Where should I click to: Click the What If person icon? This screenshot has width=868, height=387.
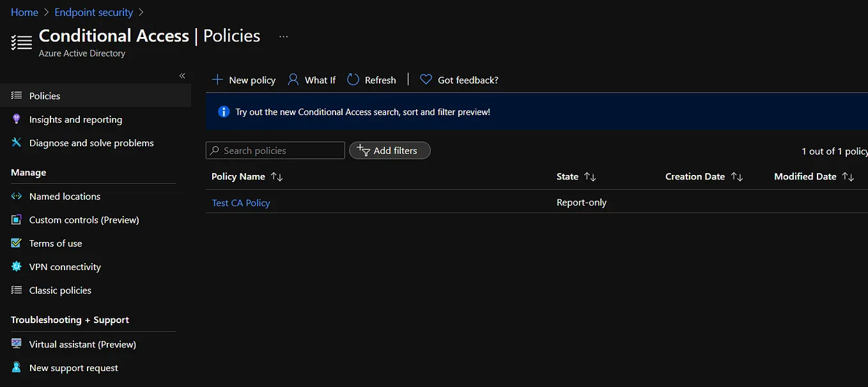click(x=293, y=79)
